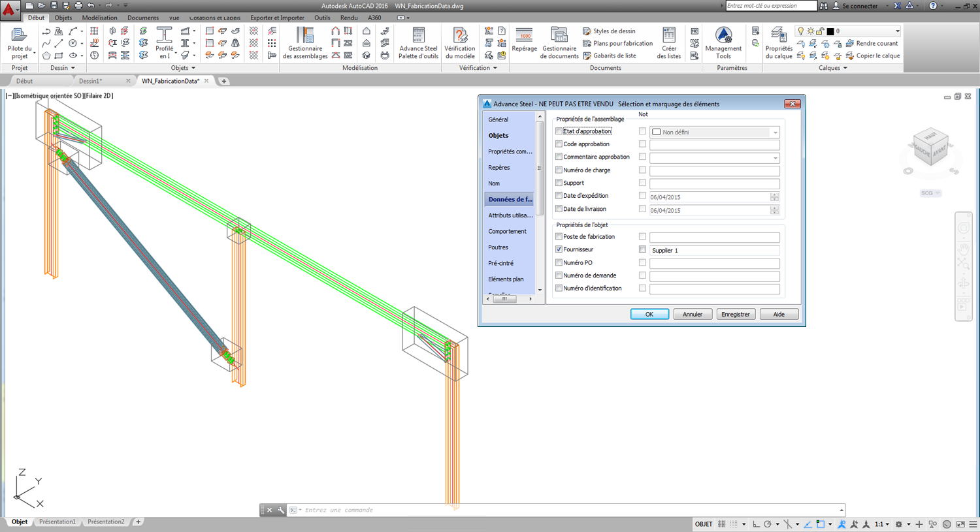Open the Help question mark icon

pos(933,6)
